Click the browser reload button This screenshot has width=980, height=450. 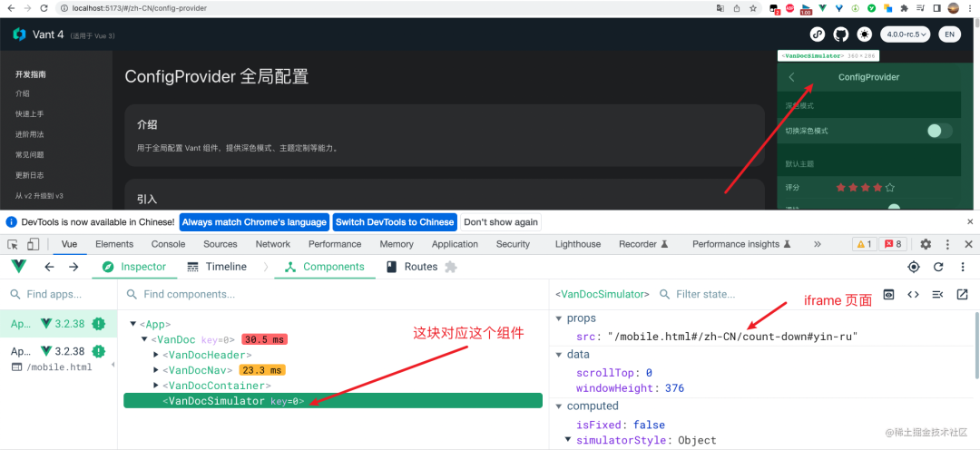click(x=44, y=8)
